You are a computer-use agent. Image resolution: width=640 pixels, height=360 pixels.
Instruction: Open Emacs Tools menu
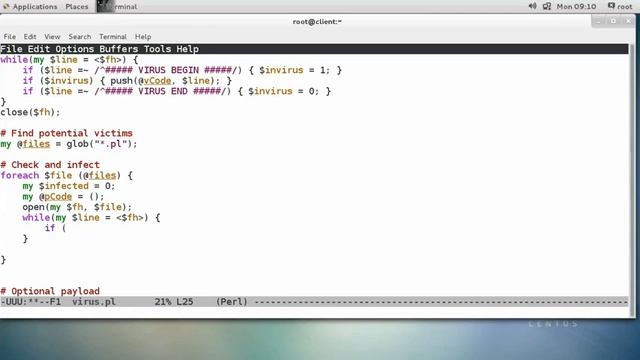158,49
